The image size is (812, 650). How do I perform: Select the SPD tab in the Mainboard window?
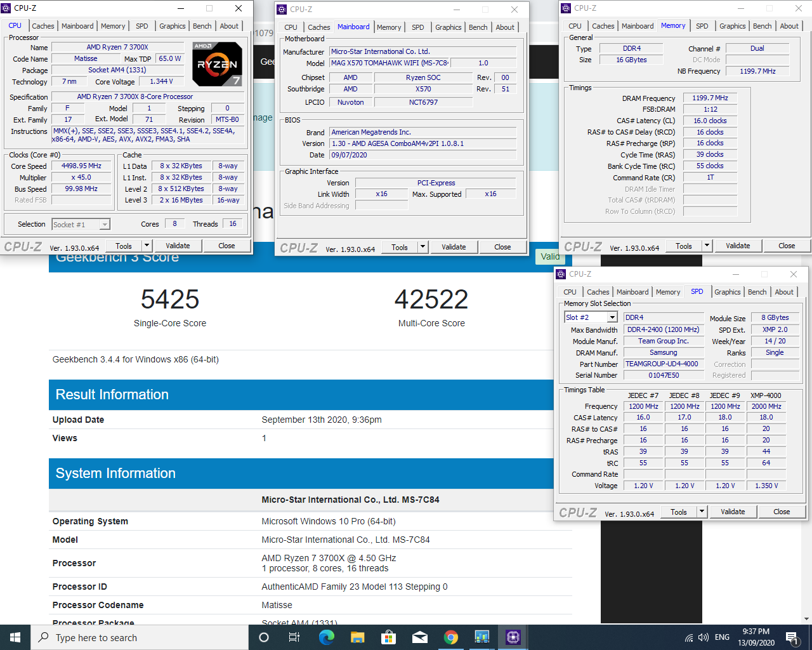pos(418,27)
